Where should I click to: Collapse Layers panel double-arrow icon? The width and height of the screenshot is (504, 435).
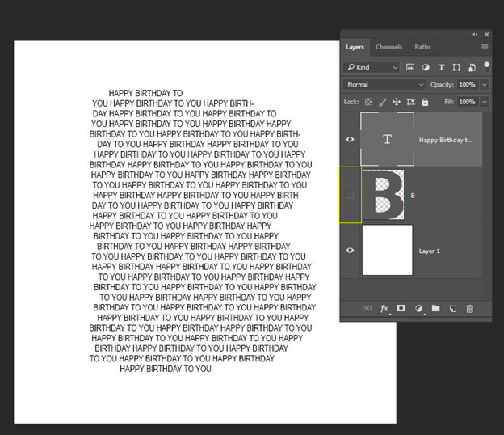pos(475,34)
